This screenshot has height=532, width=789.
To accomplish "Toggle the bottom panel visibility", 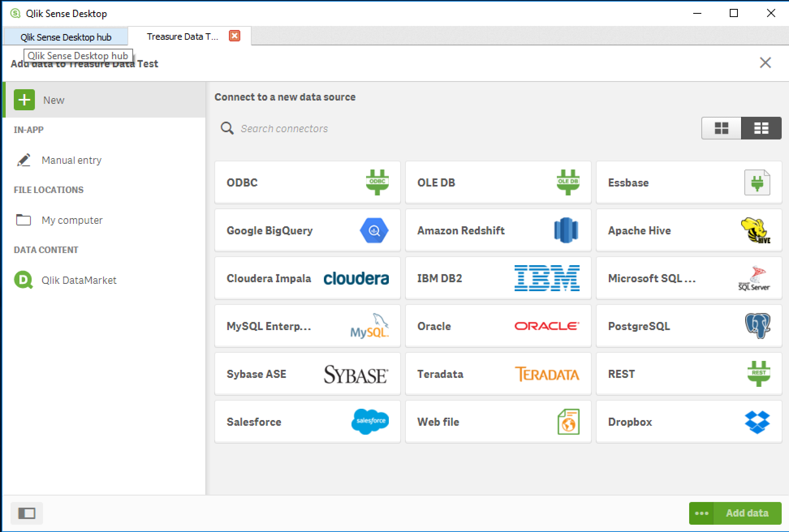I will tap(27, 513).
